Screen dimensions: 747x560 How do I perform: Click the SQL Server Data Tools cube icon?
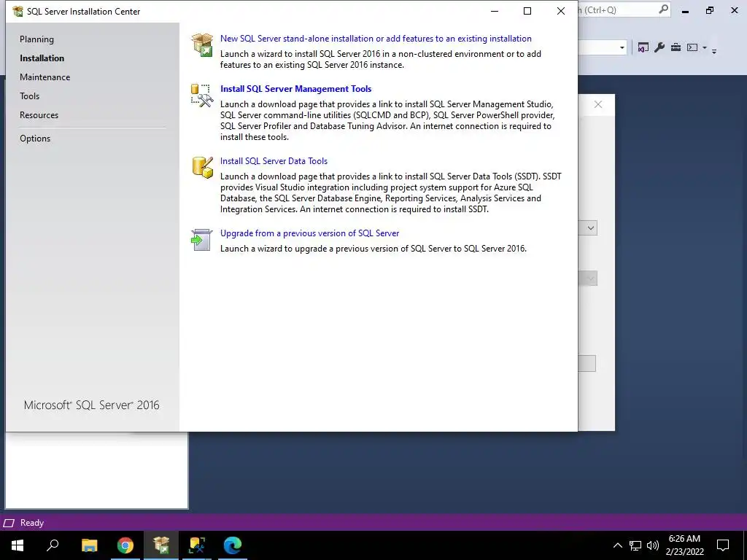pos(202,167)
